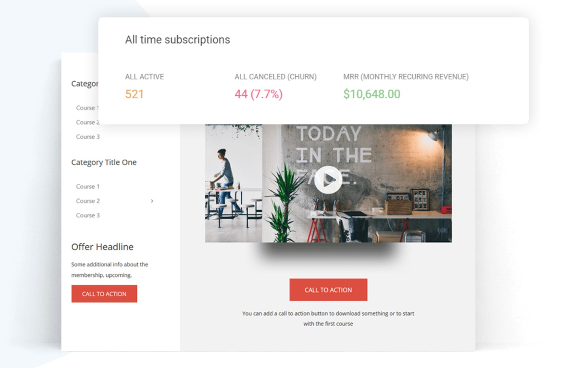This screenshot has height=368, width=588.
Task: Open the ALL ACTIVE stat column
Action: [x=145, y=76]
